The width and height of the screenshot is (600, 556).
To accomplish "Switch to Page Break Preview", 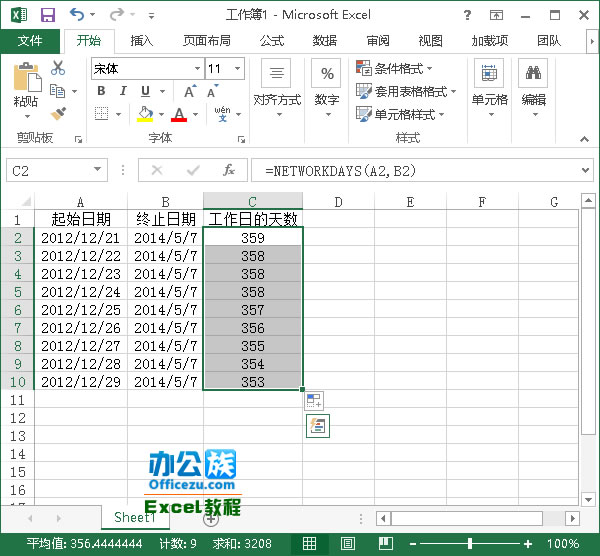I will click(x=386, y=543).
